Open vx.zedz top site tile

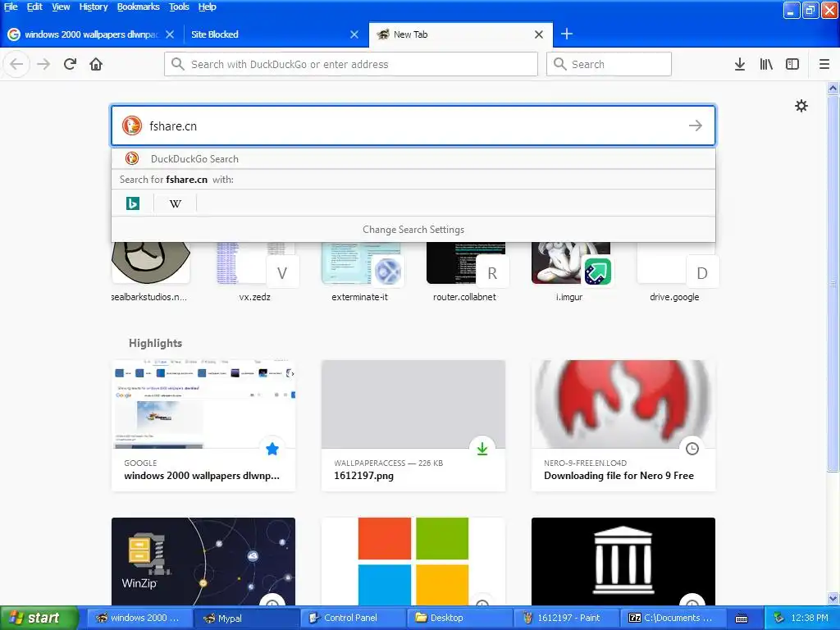tap(255, 272)
